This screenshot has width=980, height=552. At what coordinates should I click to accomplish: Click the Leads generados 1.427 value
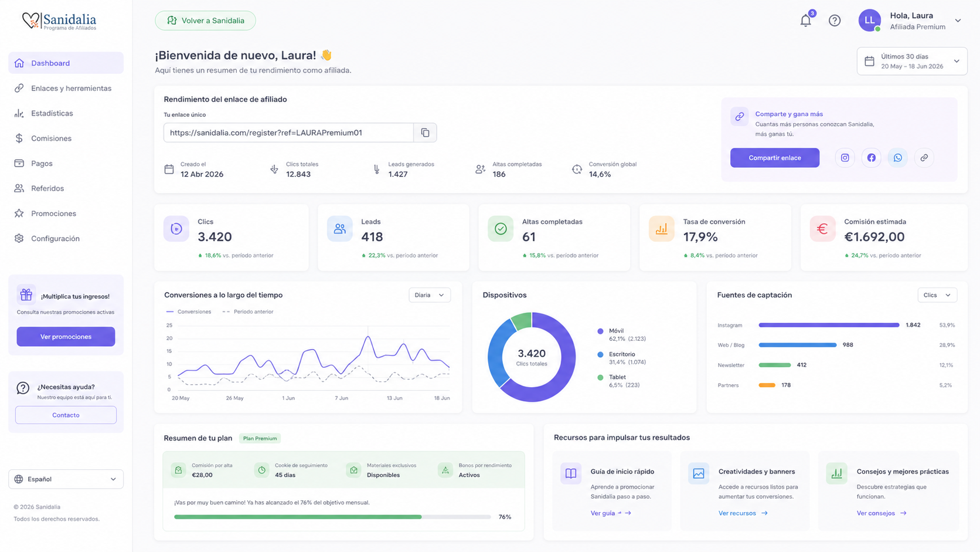click(397, 174)
